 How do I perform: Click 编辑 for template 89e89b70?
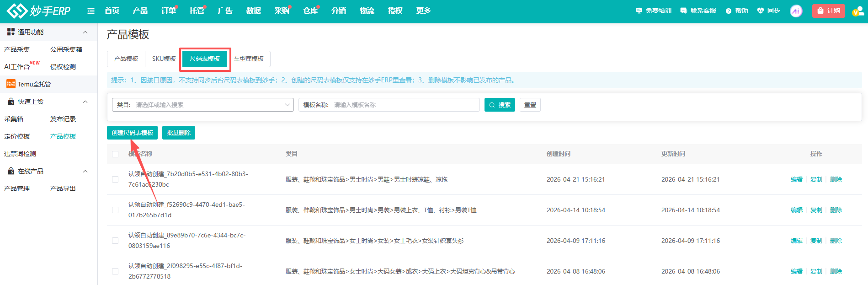(797, 241)
